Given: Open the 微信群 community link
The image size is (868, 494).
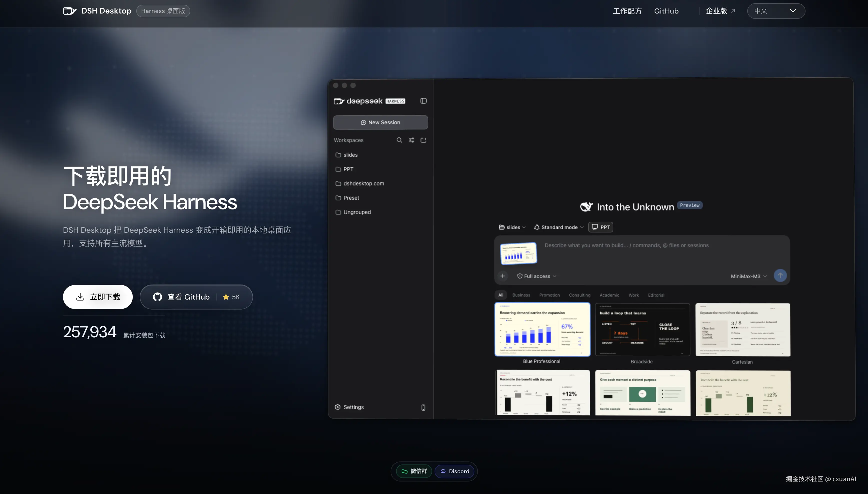Looking at the screenshot, I should pyautogui.click(x=414, y=471).
